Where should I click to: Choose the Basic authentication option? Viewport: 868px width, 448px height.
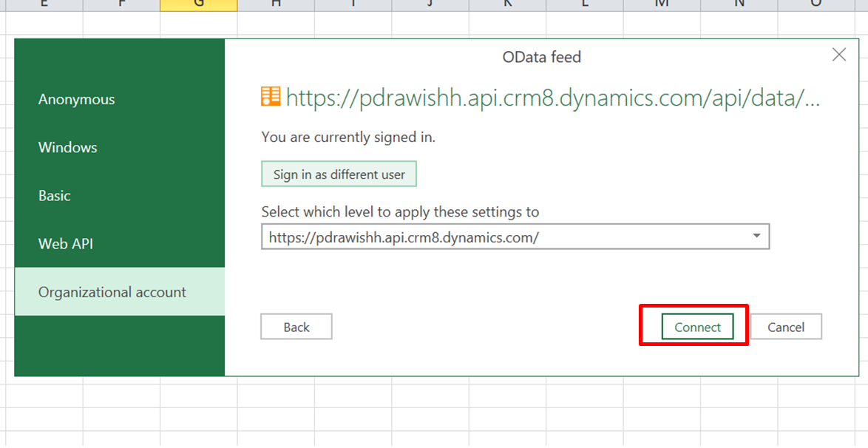coord(55,196)
